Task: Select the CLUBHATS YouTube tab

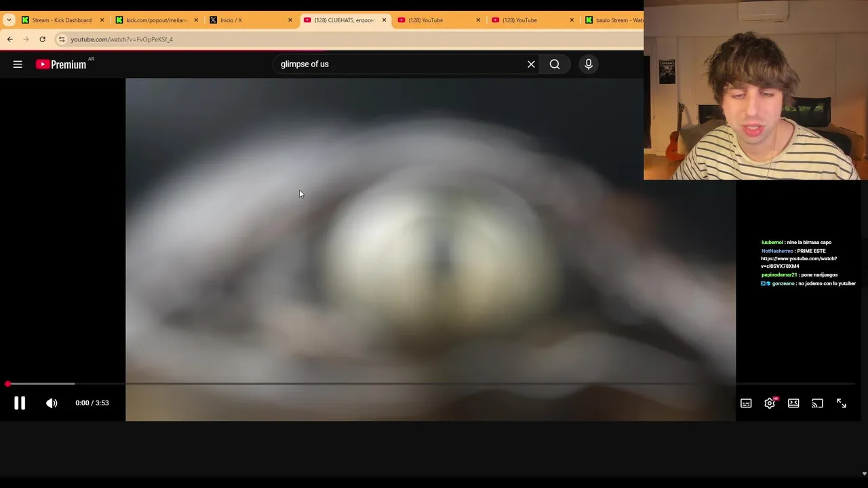Action: (x=344, y=20)
